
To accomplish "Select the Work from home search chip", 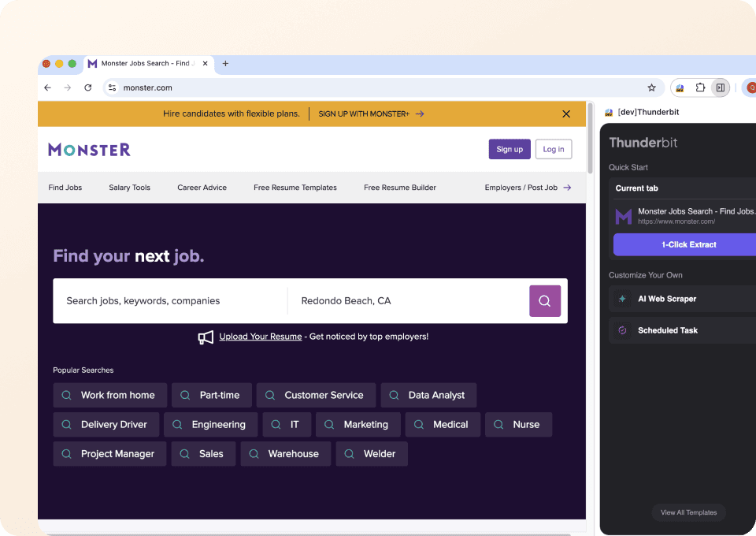I will click(109, 396).
